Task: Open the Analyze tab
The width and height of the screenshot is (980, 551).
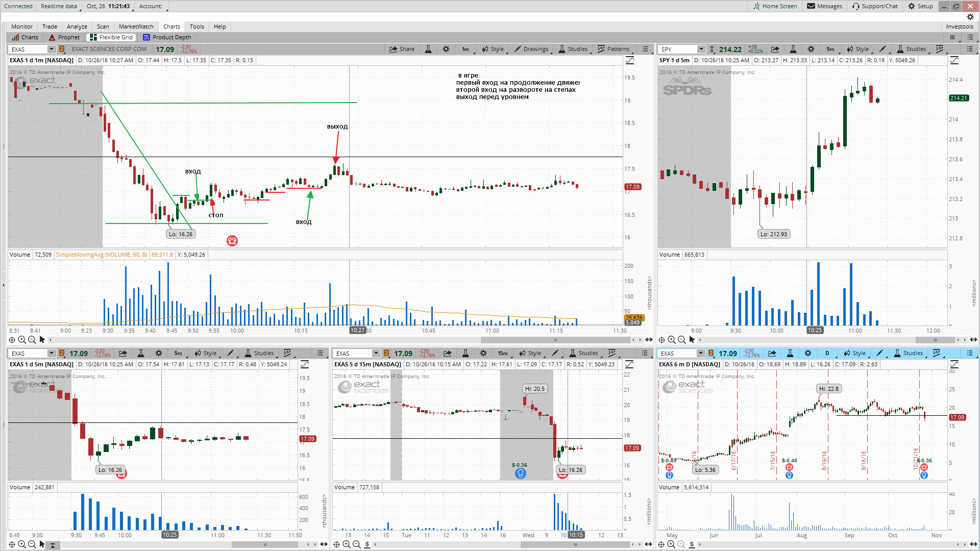Action: click(x=77, y=27)
